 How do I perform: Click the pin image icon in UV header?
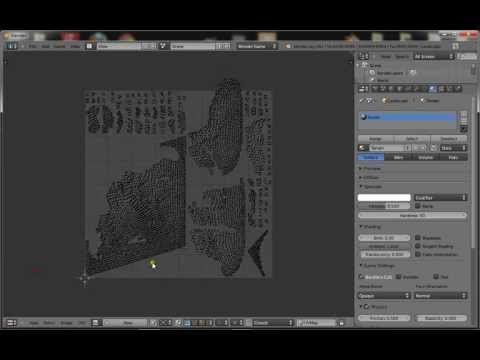tap(153, 323)
